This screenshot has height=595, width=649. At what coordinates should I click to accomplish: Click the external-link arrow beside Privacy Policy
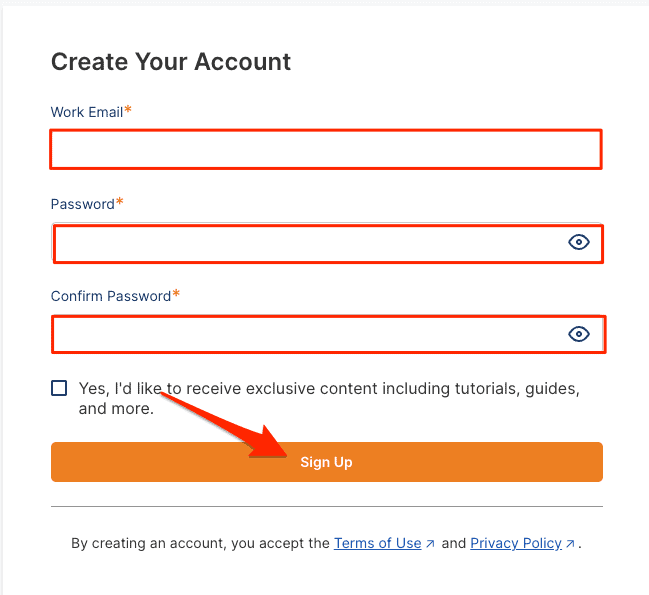(x=570, y=544)
